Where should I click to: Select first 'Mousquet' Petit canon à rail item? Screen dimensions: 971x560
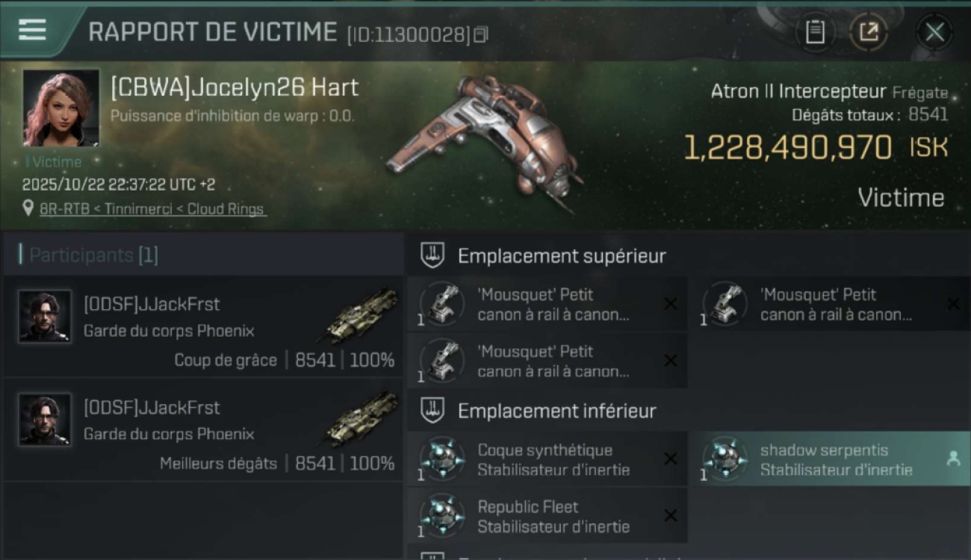(x=547, y=305)
